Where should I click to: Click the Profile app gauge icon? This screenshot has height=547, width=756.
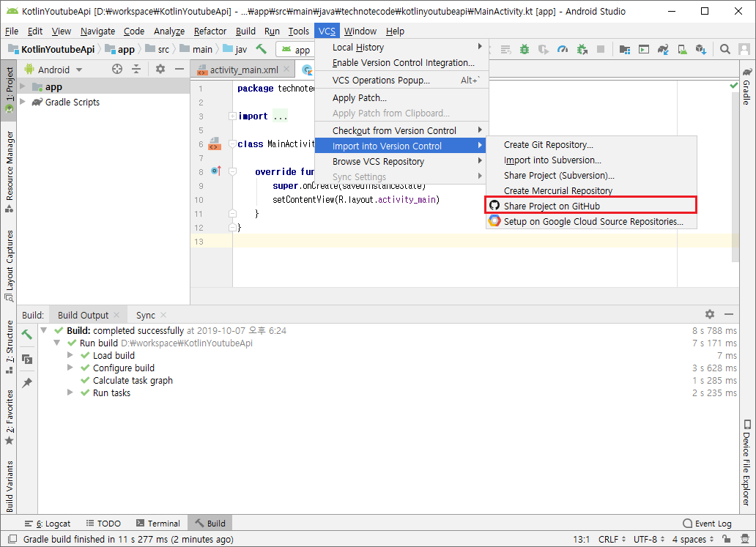(x=563, y=49)
